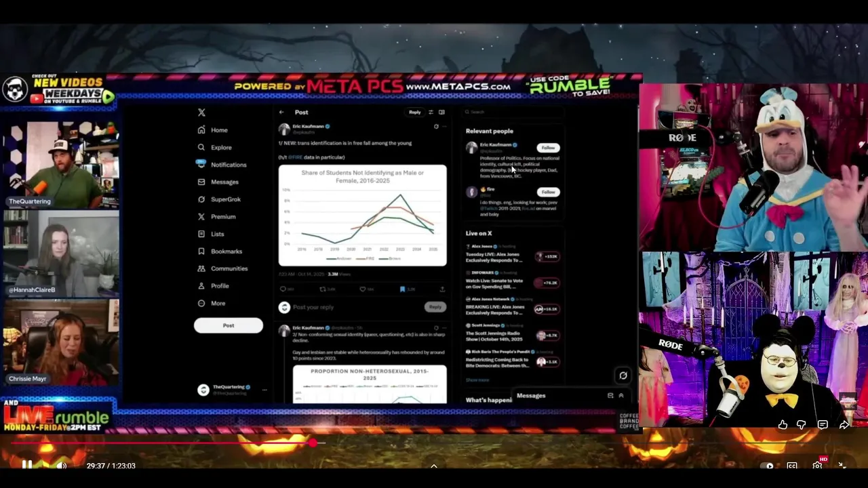Click the Proportion Non-Heterosexual chart image

(370, 384)
